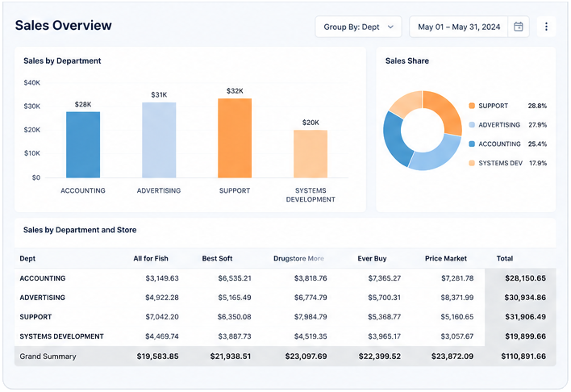This screenshot has height=392, width=571.
Task: Select the ADVERTISING table row label
Action: point(42,298)
